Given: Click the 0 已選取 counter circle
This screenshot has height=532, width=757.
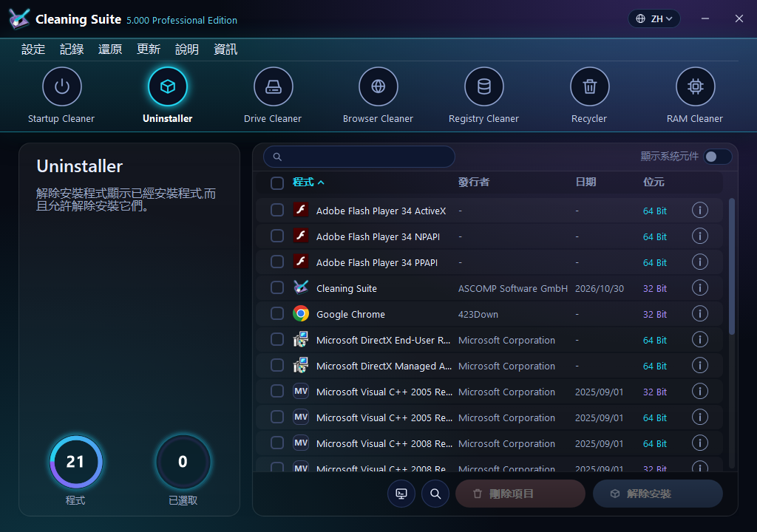Looking at the screenshot, I should pyautogui.click(x=183, y=462).
